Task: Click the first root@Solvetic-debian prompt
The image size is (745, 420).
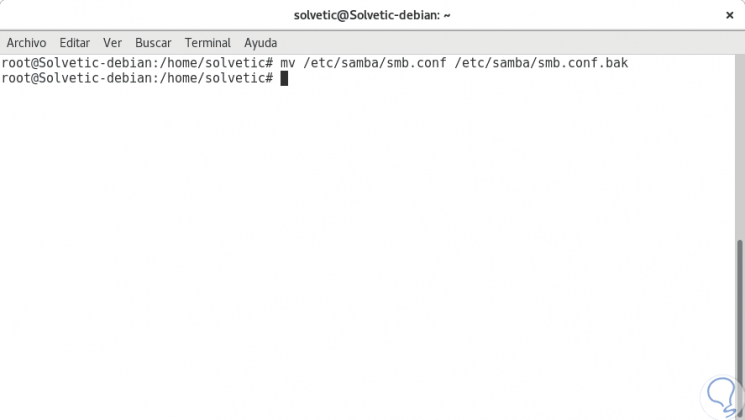Action: pos(136,63)
